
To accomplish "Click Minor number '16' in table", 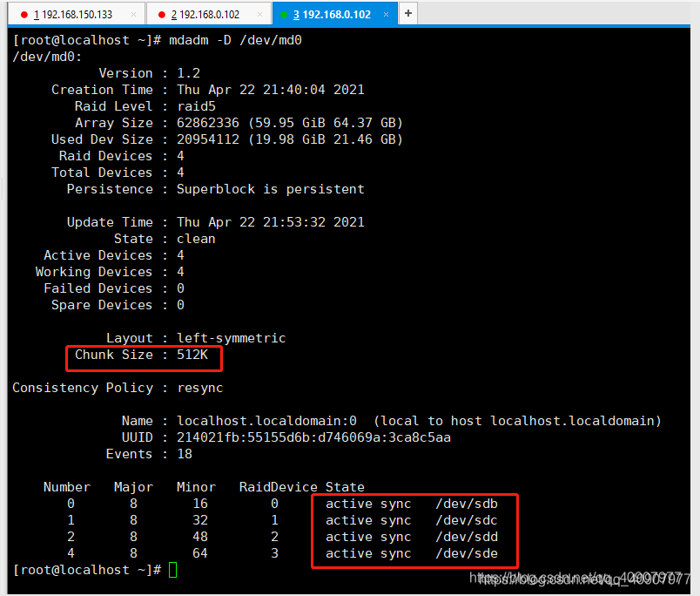I will 200,504.
